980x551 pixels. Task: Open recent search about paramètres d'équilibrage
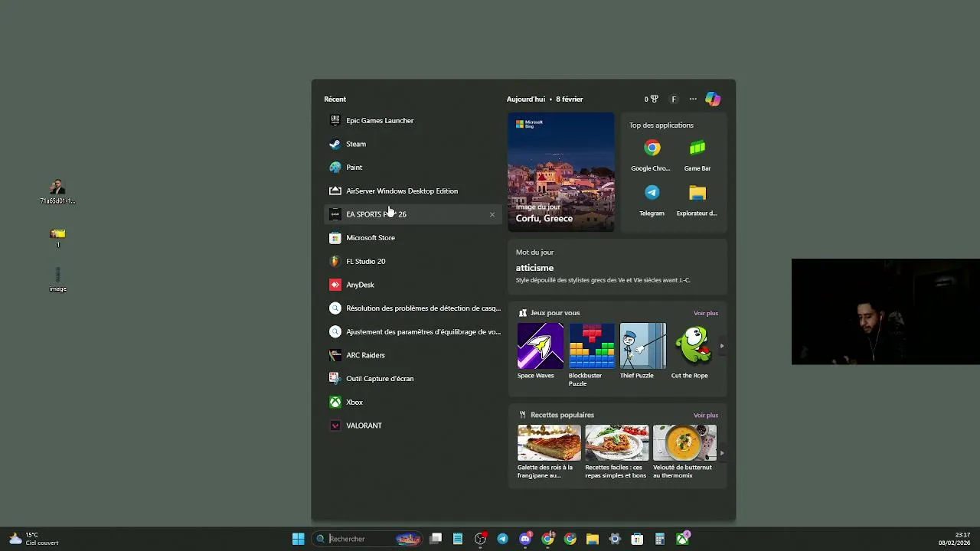(413, 332)
